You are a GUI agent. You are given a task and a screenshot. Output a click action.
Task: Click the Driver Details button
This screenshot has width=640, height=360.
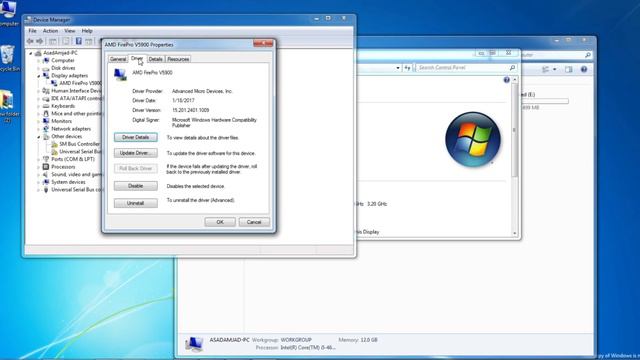pyautogui.click(x=136, y=138)
